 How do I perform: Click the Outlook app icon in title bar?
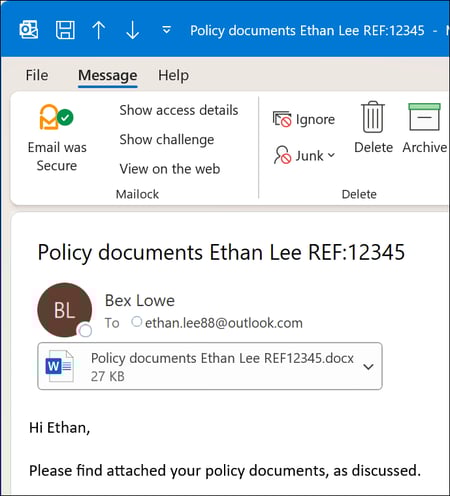[29, 30]
